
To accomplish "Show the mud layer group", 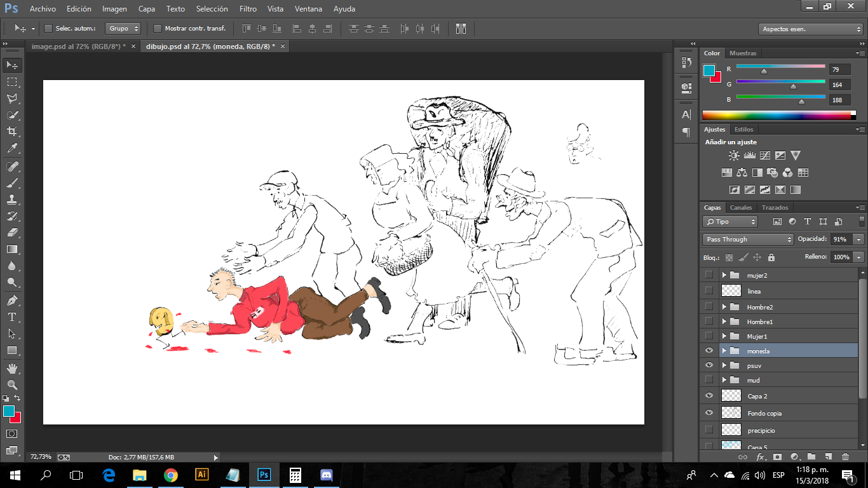I will point(709,380).
